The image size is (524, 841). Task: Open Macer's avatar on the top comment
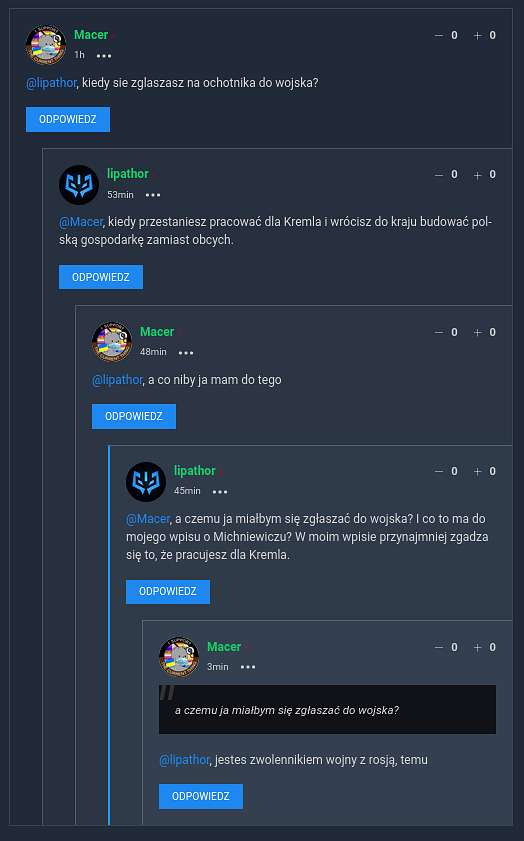46,44
